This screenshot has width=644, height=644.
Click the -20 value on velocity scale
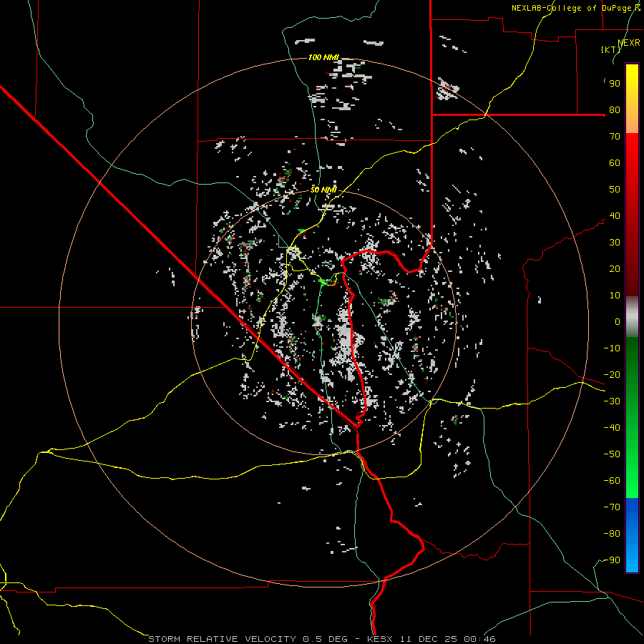click(x=612, y=375)
